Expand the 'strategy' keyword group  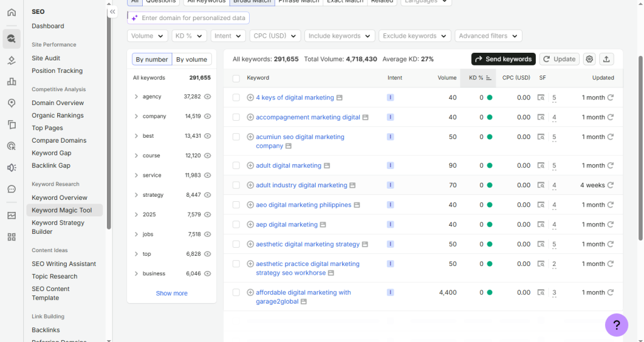coord(136,195)
